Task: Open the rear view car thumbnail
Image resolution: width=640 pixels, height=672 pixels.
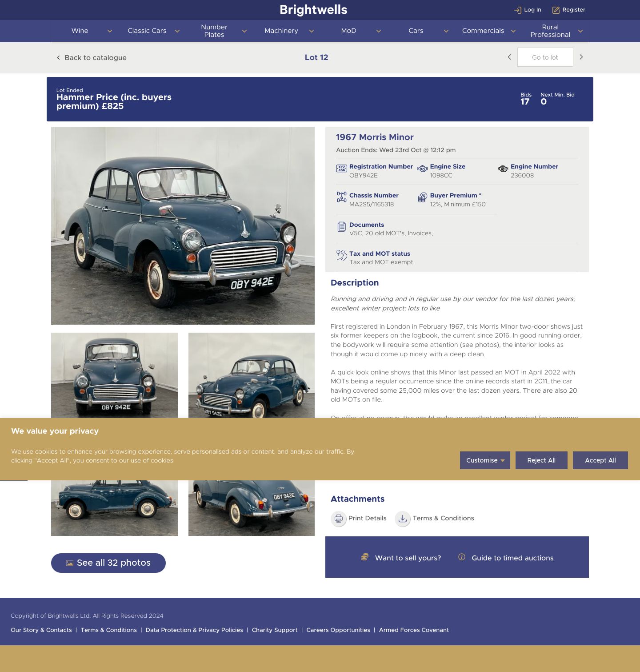Action: coord(252,508)
